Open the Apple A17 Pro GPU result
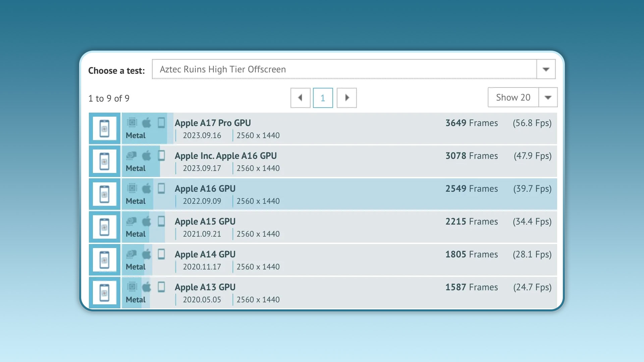 coord(213,123)
